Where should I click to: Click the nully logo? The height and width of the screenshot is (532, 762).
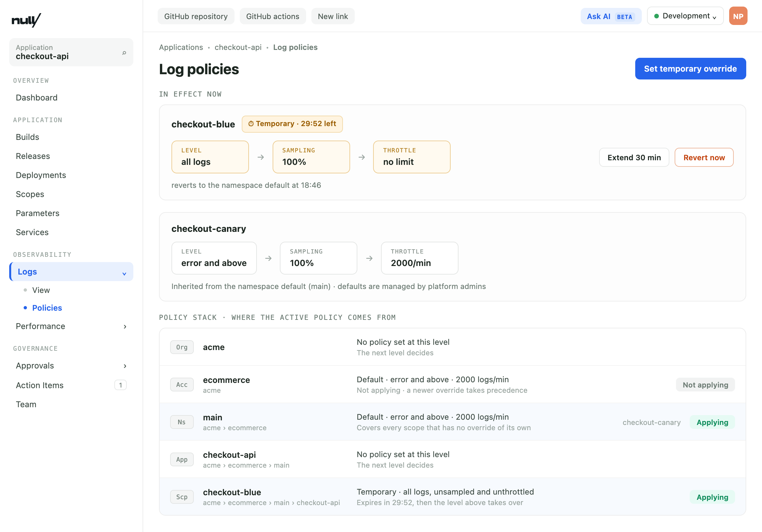(x=26, y=20)
